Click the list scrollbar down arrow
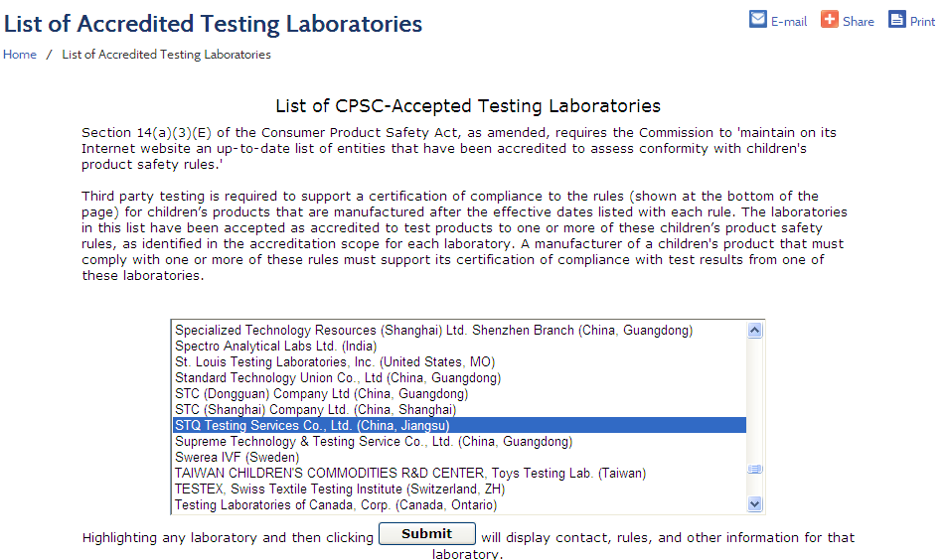 (x=754, y=503)
